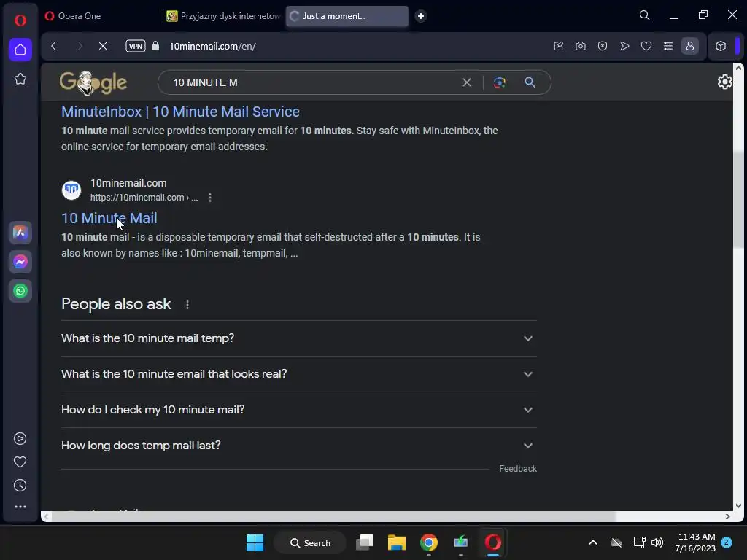Viewport: 747px width, 560px height.
Task: Click the Feedback link
Action: 518,469
